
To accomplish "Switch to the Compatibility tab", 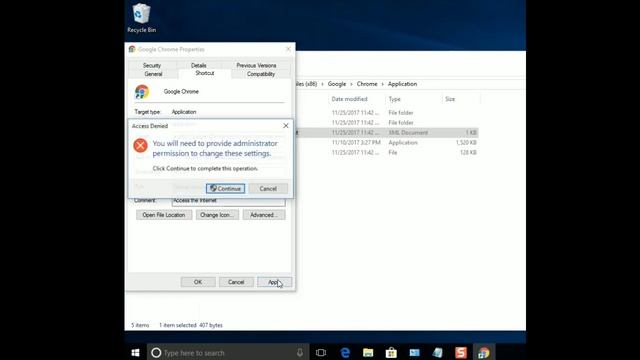I will [x=261, y=74].
